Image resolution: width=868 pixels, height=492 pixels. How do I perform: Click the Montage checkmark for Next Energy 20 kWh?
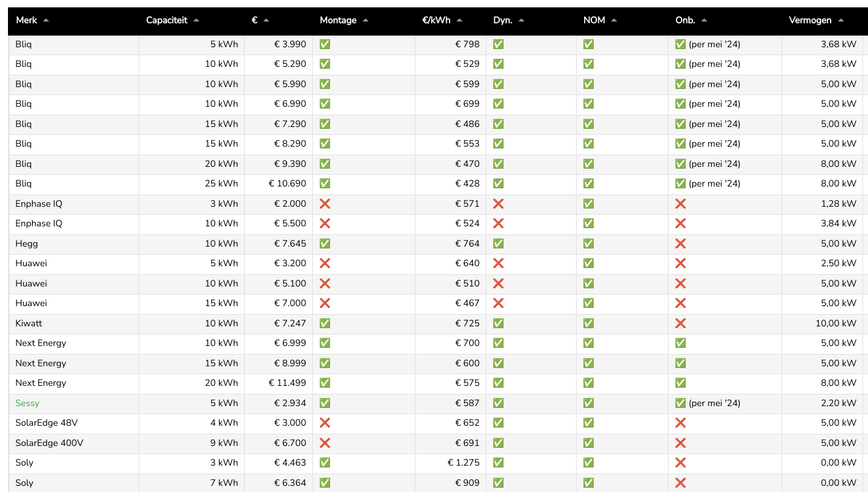click(x=325, y=383)
